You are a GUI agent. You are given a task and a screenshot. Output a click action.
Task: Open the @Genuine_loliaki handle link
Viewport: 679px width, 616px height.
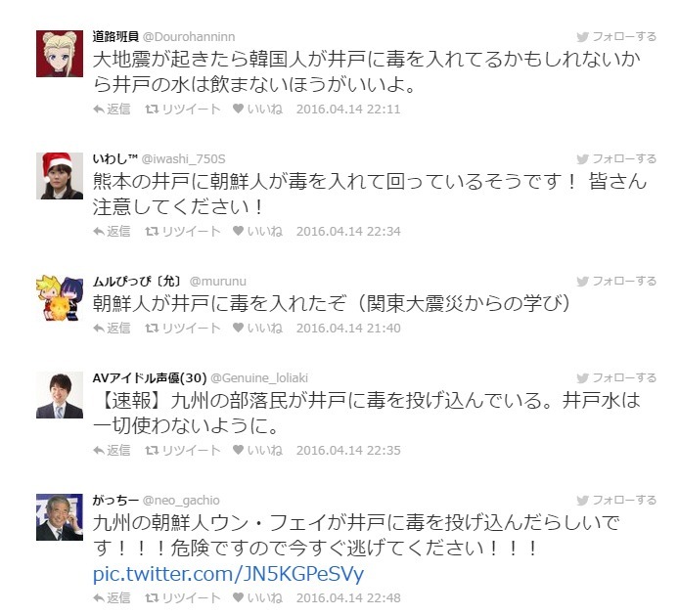[x=259, y=378]
